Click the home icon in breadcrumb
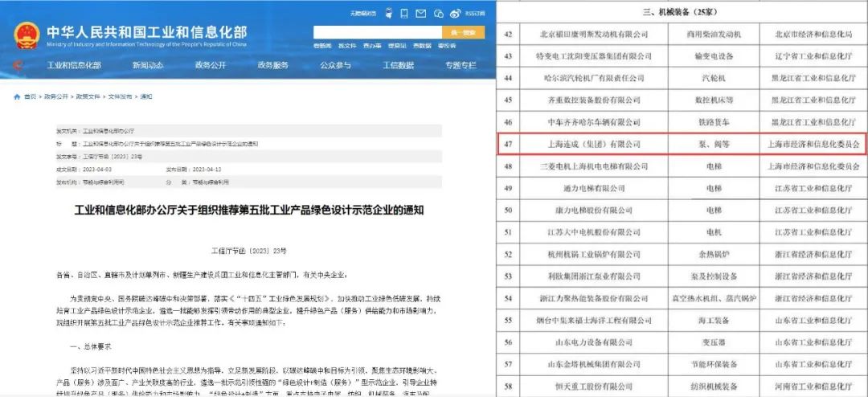868x397 pixels. coord(17,96)
